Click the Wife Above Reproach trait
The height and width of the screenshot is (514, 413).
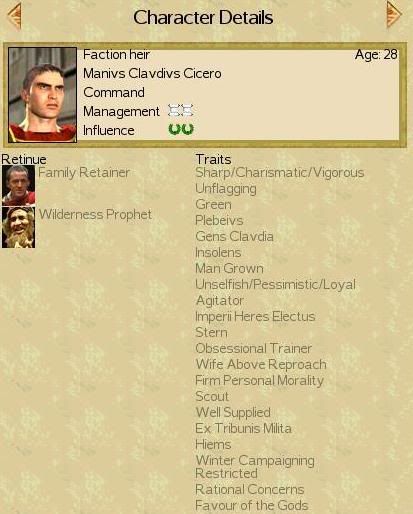click(x=261, y=364)
